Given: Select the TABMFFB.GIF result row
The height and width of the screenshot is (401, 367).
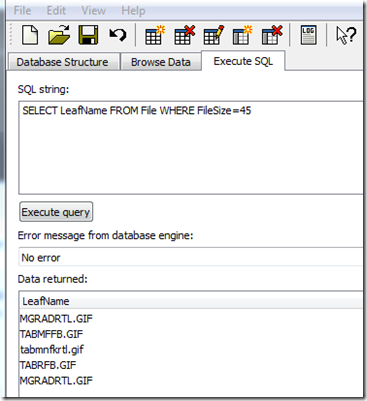Looking at the screenshot, I should point(191,334).
